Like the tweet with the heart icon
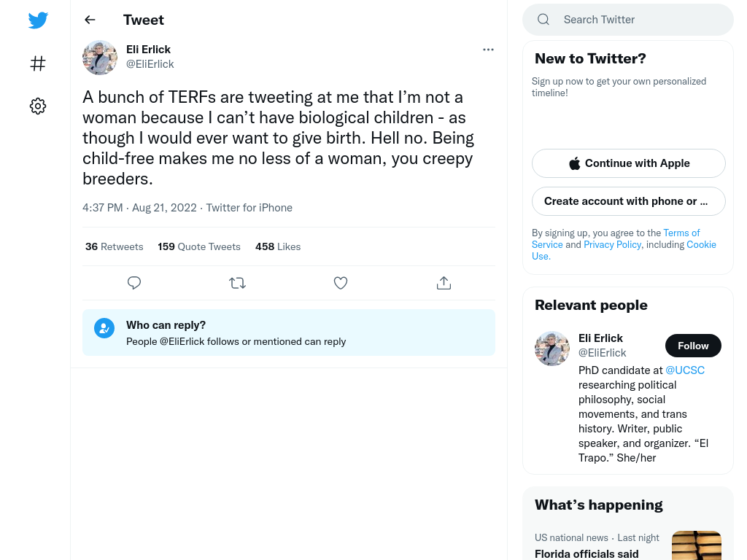This screenshot has width=747, height=560. point(340,283)
